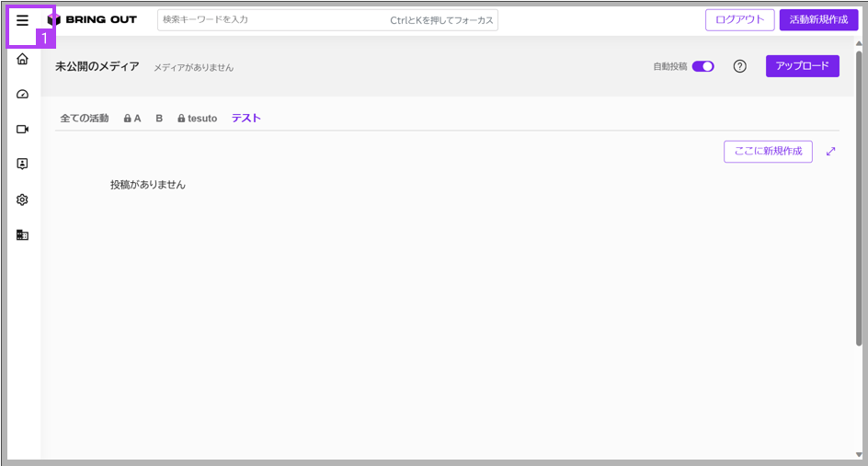The height and width of the screenshot is (466, 868).
Task: Focus the keyword search field
Action: click(327, 20)
